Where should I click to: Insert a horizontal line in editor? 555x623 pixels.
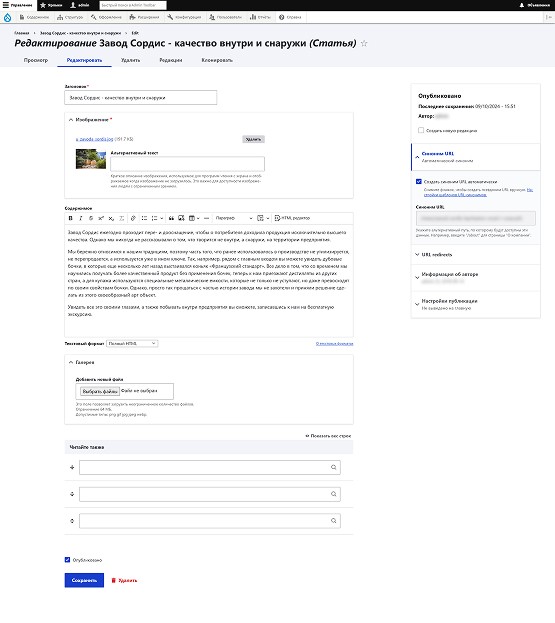pyautogui.click(x=206, y=218)
